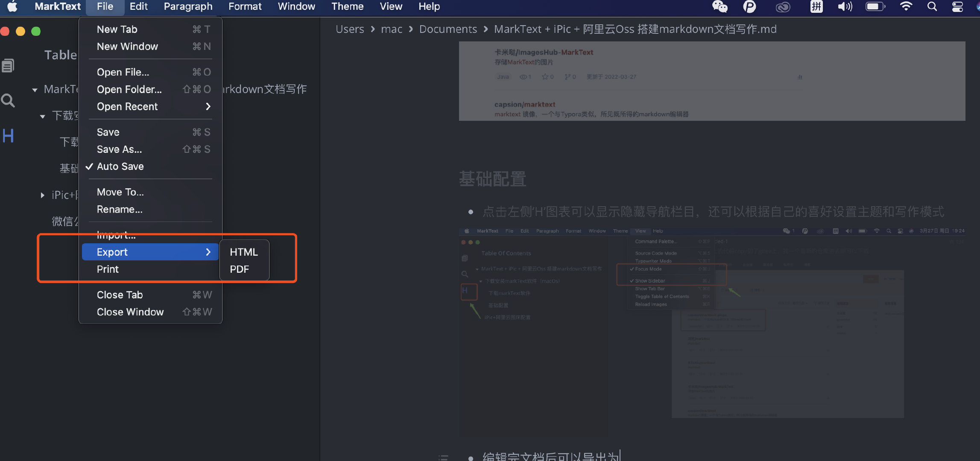The width and height of the screenshot is (980, 461).
Task: Expand the Open Recent submenu
Action: pyautogui.click(x=127, y=106)
